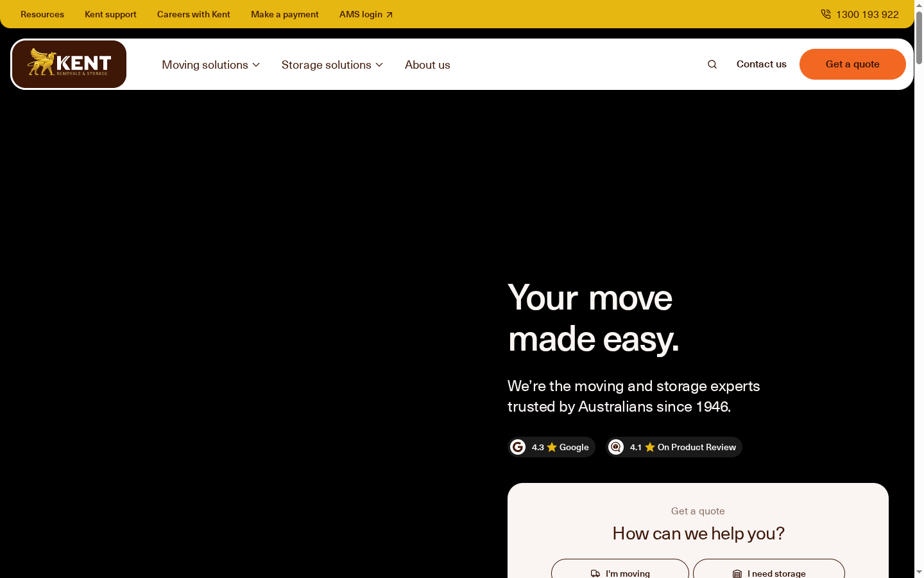This screenshot has width=924, height=578.
Task: Select the I need storage option
Action: (769, 569)
